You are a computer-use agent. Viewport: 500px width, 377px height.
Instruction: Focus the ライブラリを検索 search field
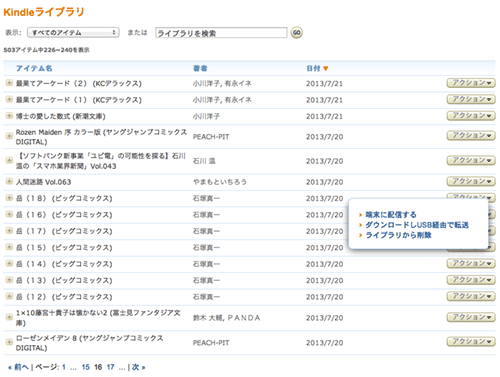coord(221,33)
